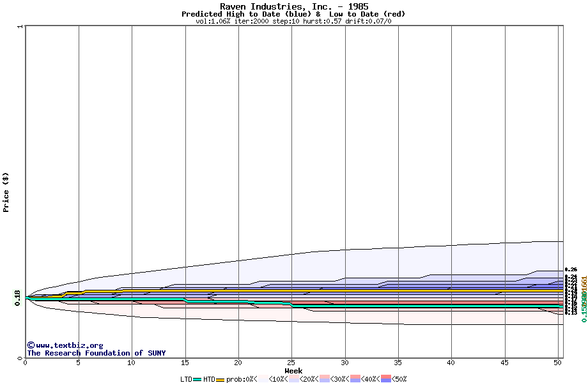
Task: Click the vol/iter/step parameters line
Action: coord(293,21)
